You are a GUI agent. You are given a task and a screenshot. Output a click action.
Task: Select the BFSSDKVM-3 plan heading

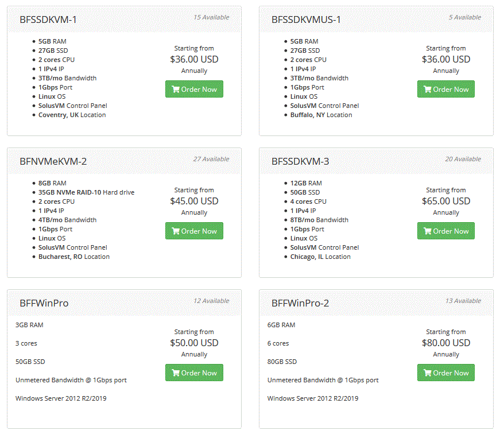pyautogui.click(x=300, y=161)
